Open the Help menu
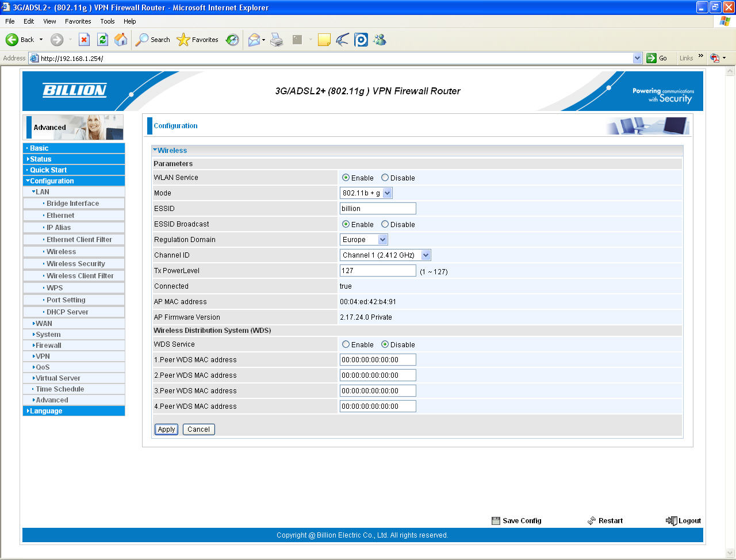Screen dimensions: 736x560 pyautogui.click(x=130, y=21)
